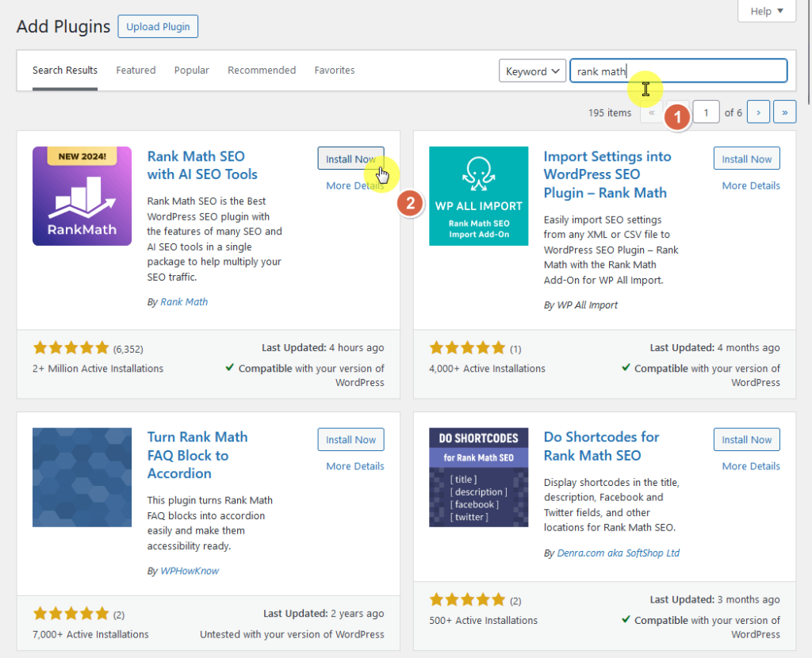Install Rank Math SEO with AI SEO Tools
Image resolution: width=812 pixels, height=658 pixels.
350,159
